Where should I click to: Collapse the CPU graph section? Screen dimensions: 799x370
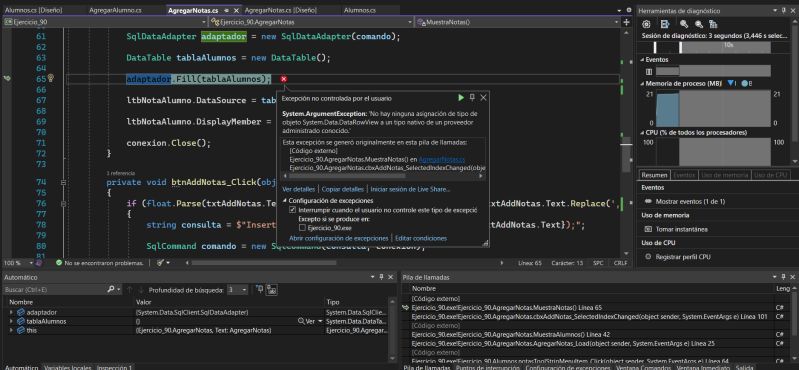pyautogui.click(x=642, y=133)
